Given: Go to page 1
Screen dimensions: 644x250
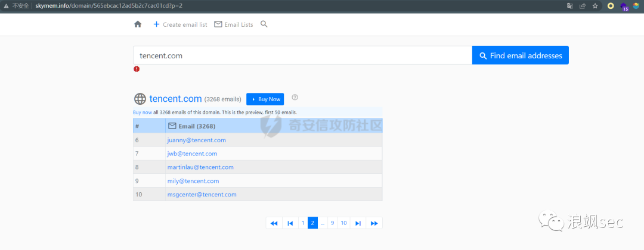Looking at the screenshot, I should [303, 223].
